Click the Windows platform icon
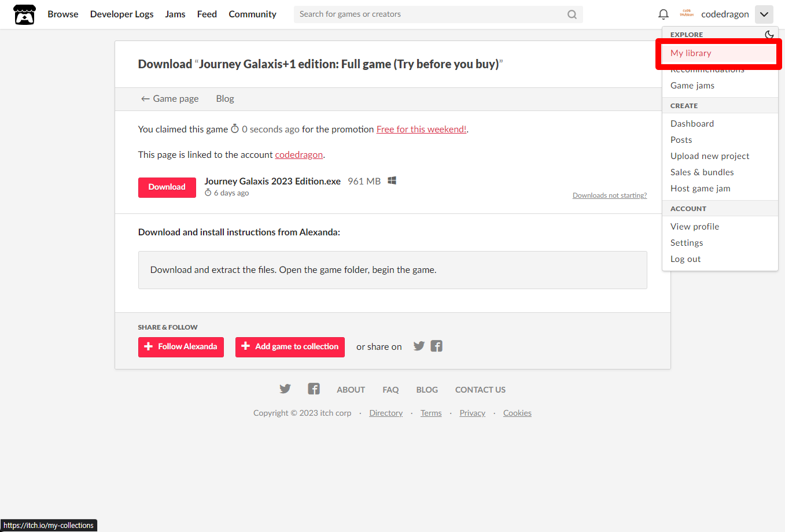The height and width of the screenshot is (532, 785). point(392,180)
